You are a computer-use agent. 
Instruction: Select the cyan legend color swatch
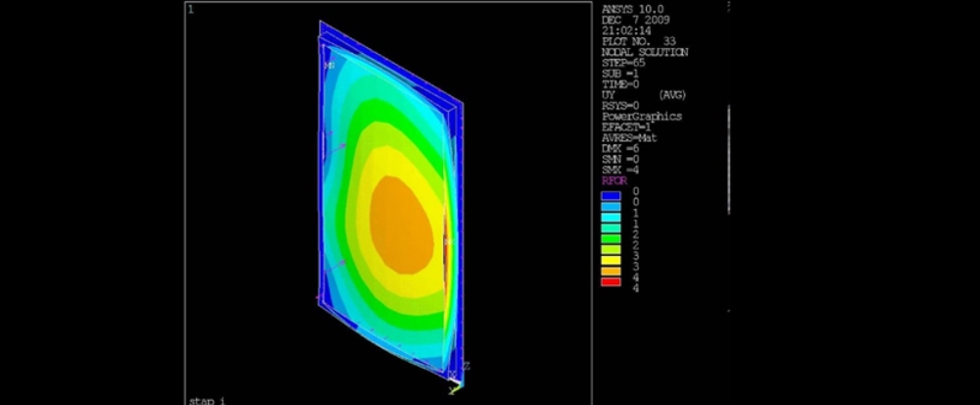(x=610, y=217)
